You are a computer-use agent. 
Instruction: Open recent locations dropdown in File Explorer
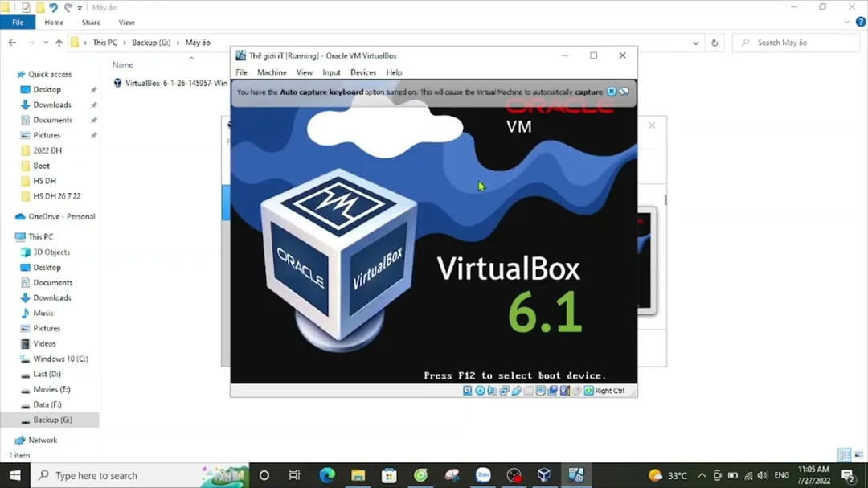click(x=46, y=43)
